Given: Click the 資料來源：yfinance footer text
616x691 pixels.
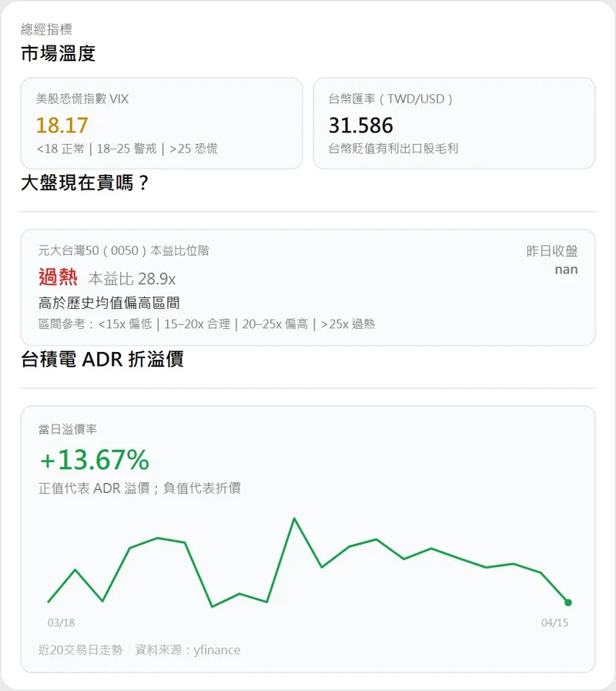Looking at the screenshot, I should (187, 650).
